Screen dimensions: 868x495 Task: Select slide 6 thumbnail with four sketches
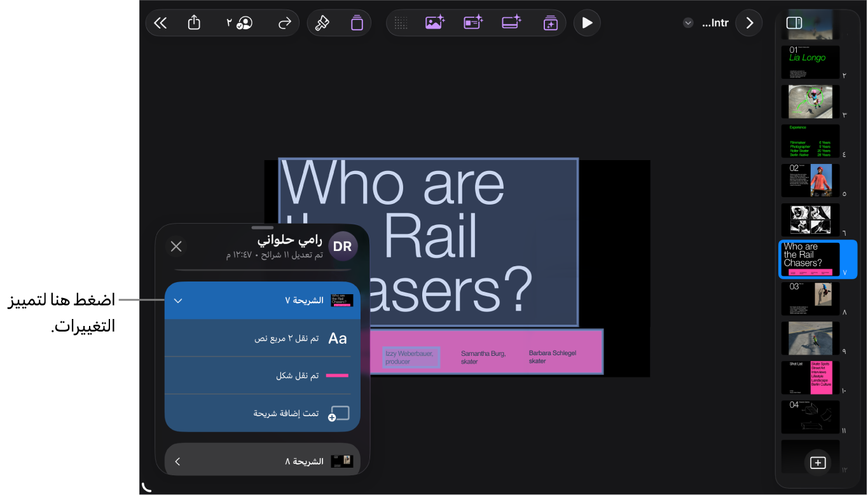coord(810,220)
